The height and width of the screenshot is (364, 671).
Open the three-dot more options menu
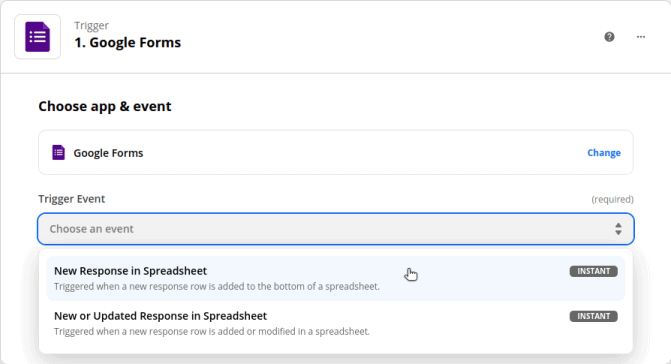pos(641,37)
